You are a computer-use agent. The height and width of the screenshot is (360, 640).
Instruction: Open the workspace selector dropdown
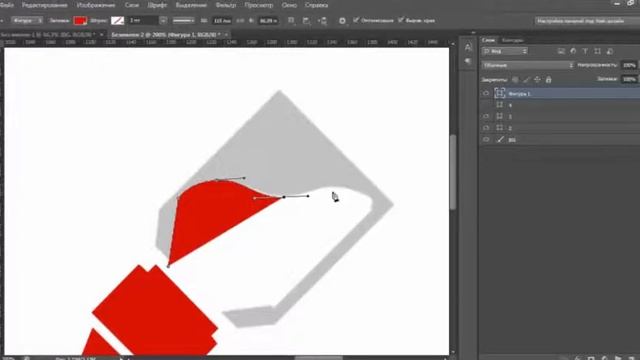(587, 20)
